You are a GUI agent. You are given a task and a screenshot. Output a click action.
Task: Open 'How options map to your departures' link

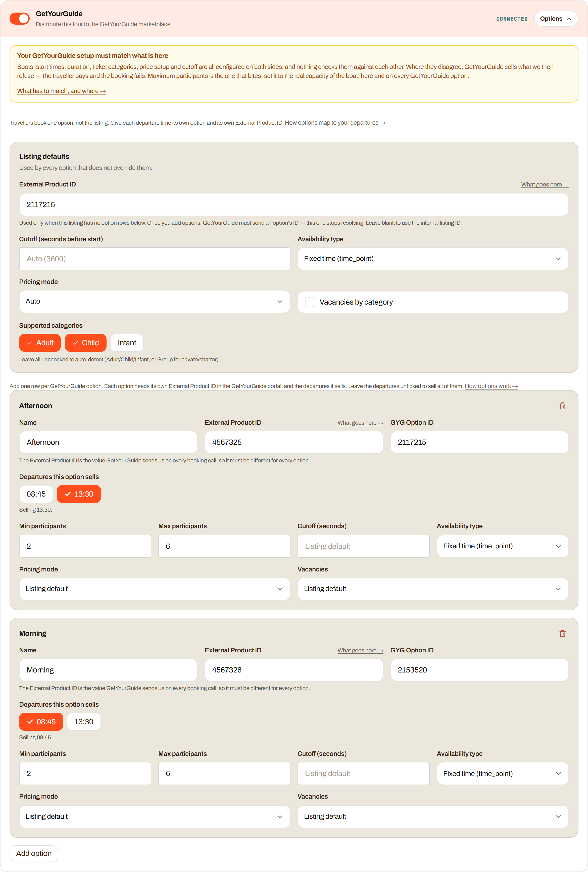click(x=335, y=123)
